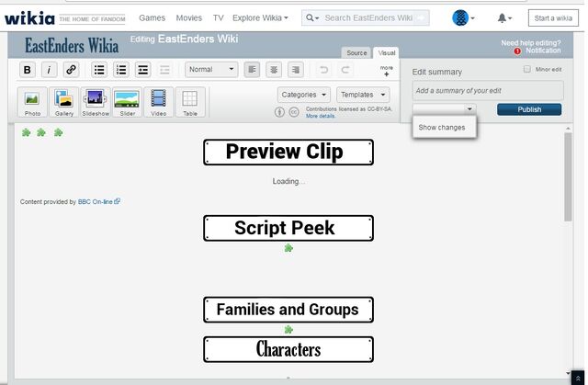Select the template placeholder under Script Peek
The width and height of the screenshot is (588, 385).
[288, 248]
